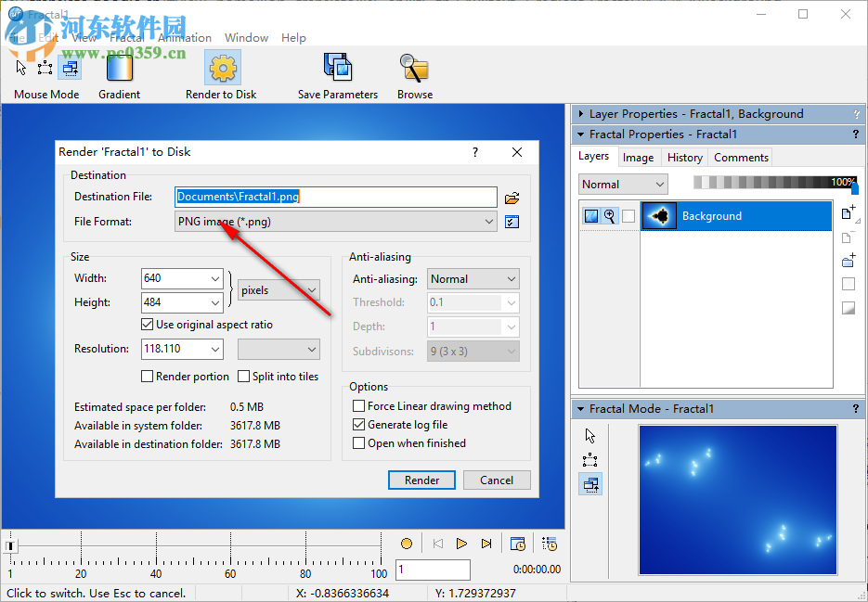Click the dialog help question mark
The image size is (868, 602).
pos(475,152)
